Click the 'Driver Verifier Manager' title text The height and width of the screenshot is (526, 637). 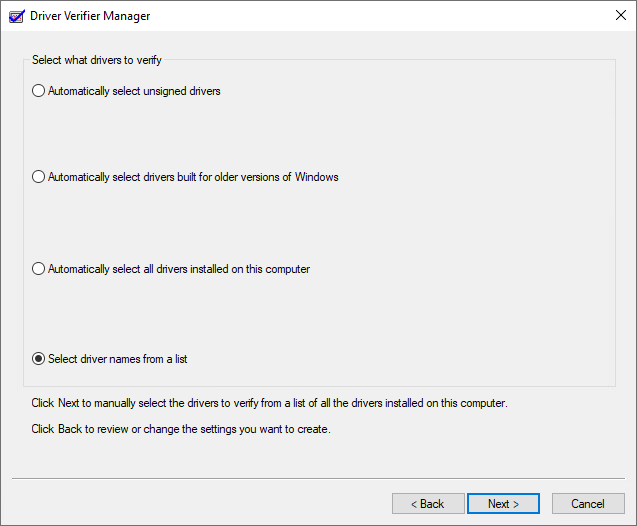coord(91,16)
